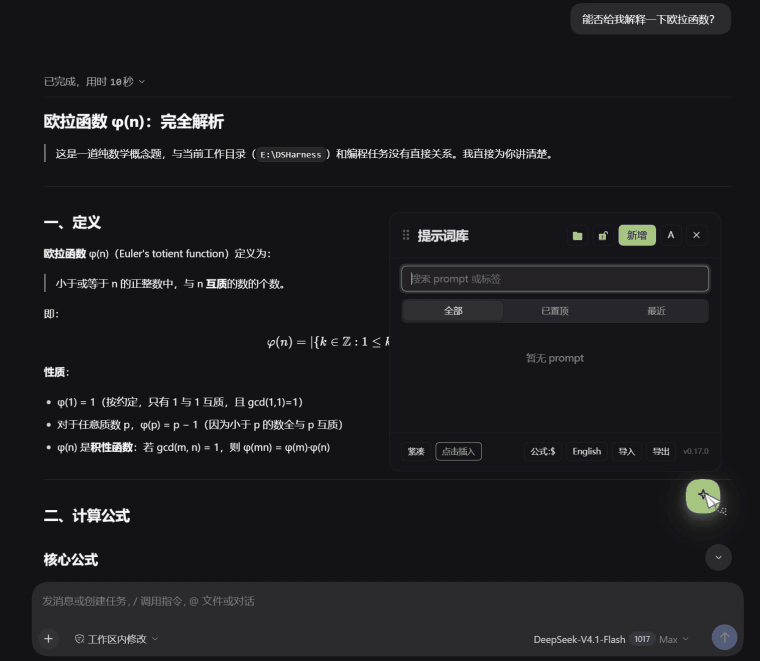Select the 全部 tab

[x=453, y=311]
